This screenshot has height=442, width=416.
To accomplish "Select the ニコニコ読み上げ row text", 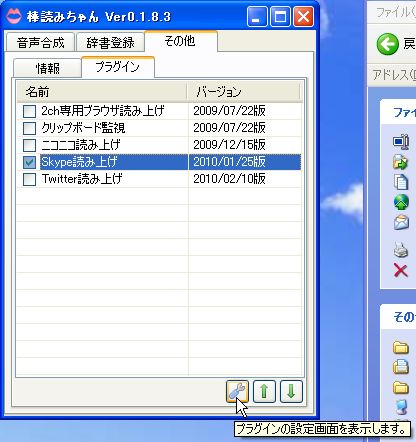I will (x=81, y=145).
